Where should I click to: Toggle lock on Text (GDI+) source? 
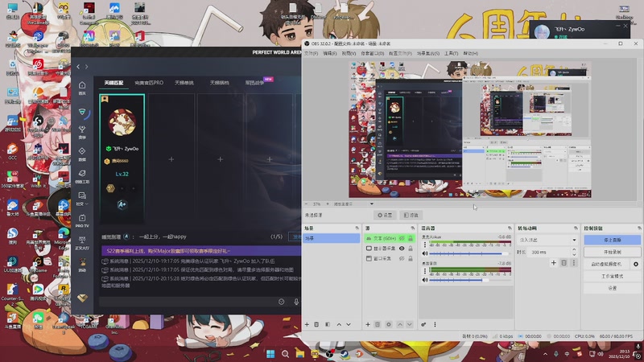click(x=411, y=238)
